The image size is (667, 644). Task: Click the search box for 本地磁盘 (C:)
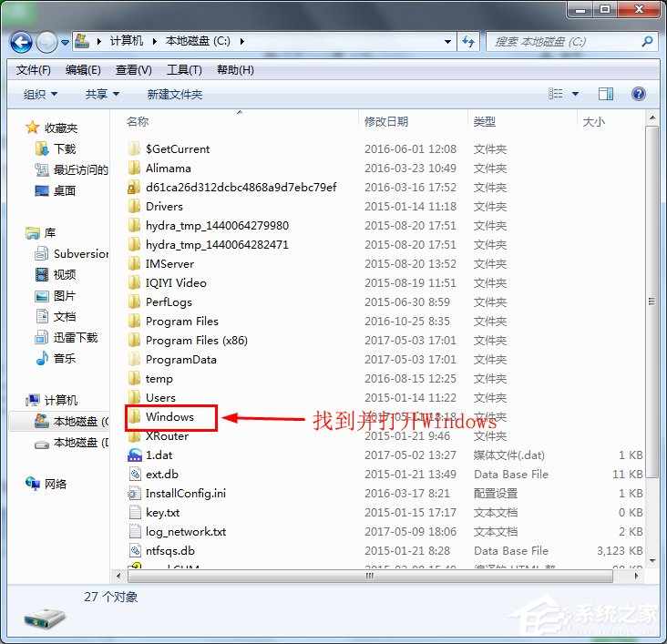(x=565, y=41)
